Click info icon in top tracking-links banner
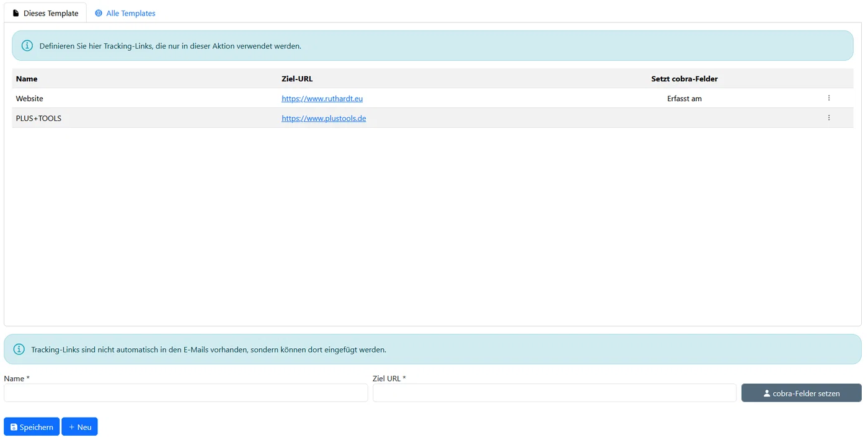The height and width of the screenshot is (440, 868). tap(27, 46)
